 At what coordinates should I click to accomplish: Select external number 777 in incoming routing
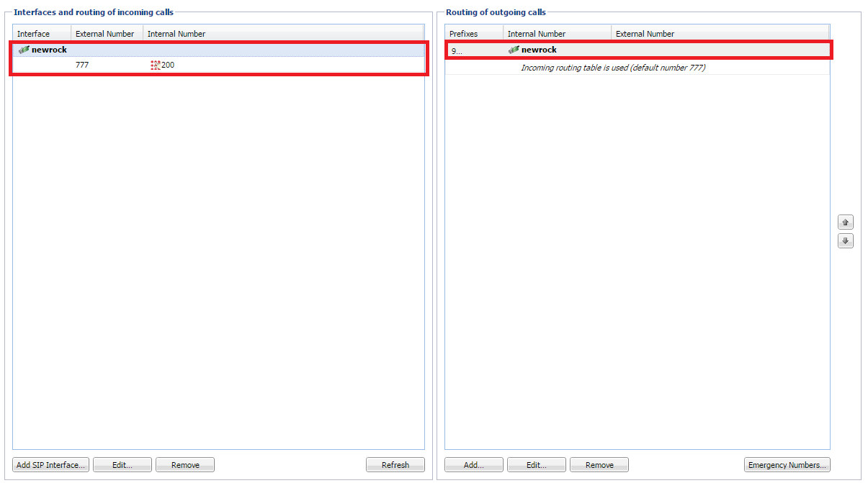(82, 65)
